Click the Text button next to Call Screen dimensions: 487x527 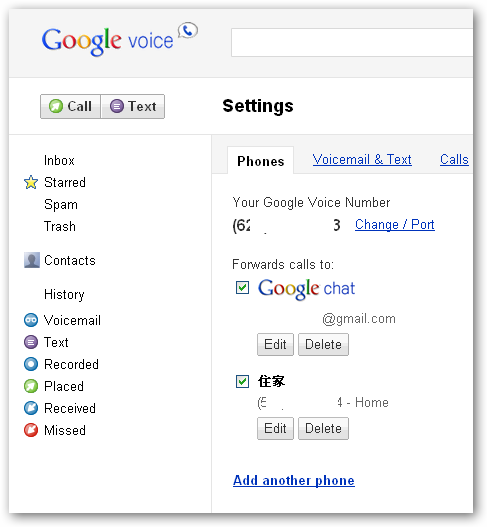133,107
